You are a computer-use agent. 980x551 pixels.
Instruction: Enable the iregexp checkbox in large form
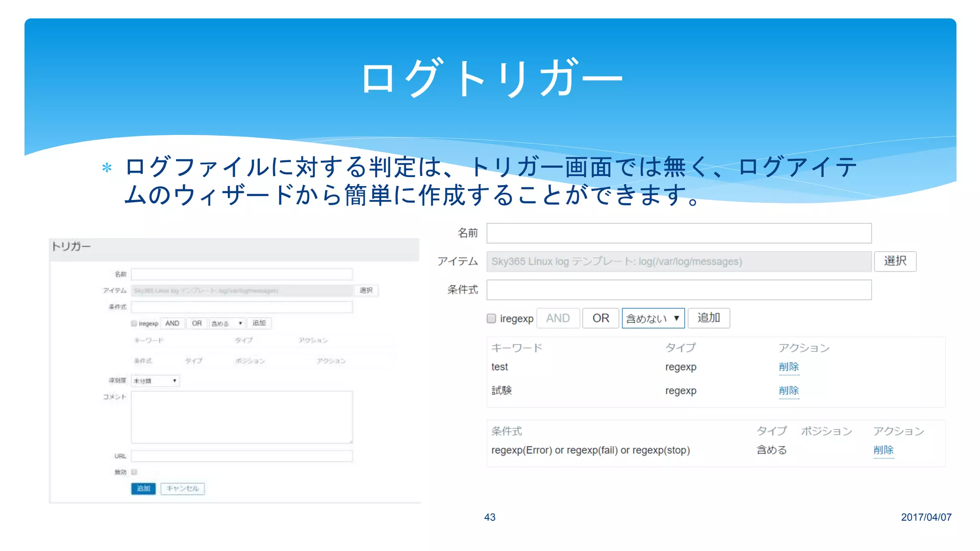(x=491, y=319)
